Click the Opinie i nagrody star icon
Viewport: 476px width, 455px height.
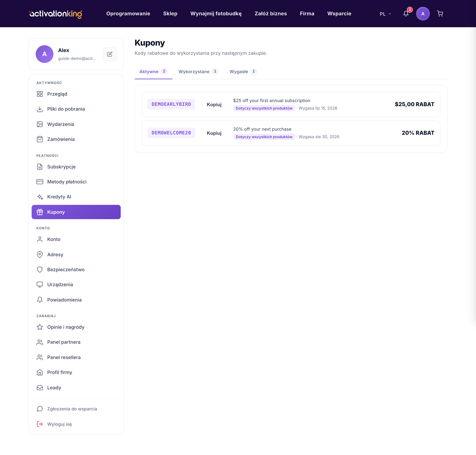(x=40, y=327)
